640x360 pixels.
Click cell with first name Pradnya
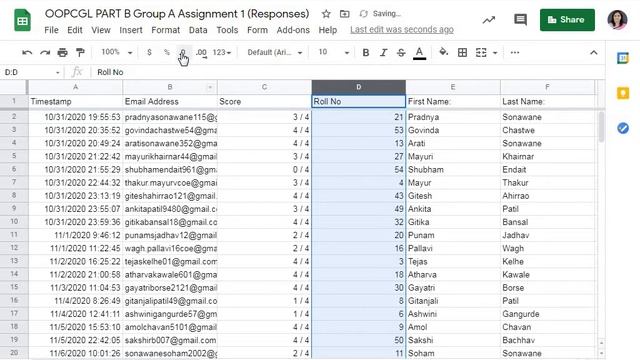[x=453, y=117]
